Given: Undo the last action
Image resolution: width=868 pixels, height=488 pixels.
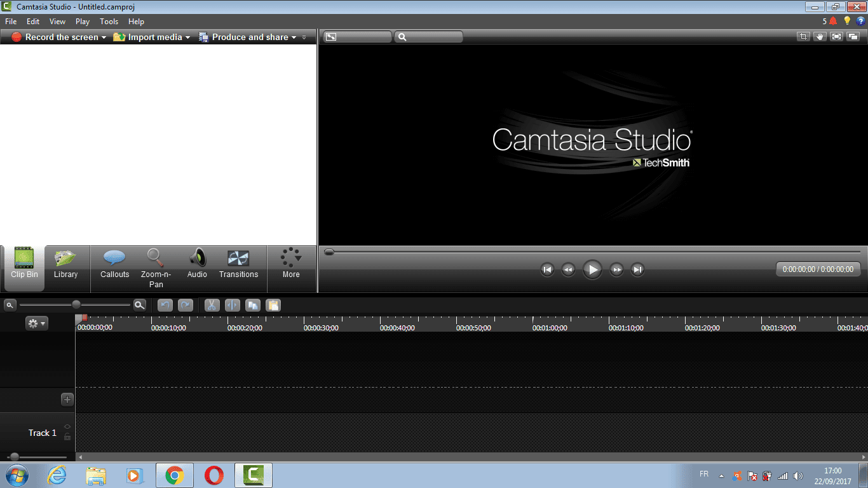Looking at the screenshot, I should pos(165,306).
